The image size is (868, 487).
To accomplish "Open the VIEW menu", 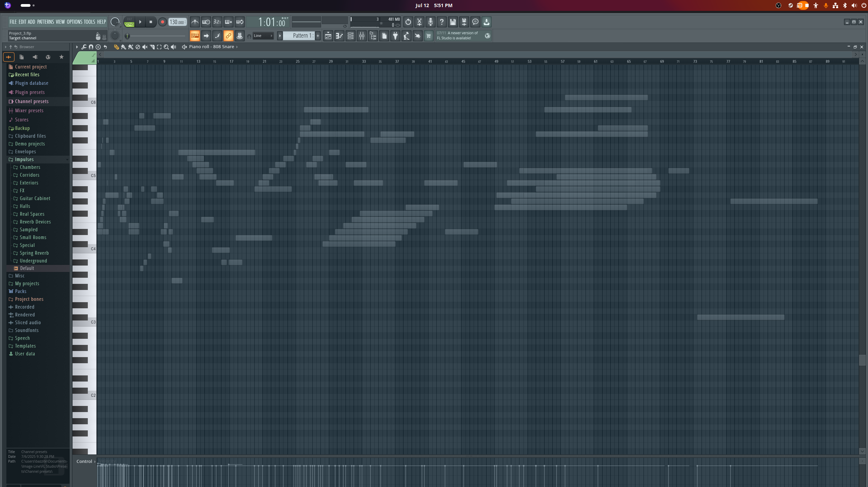I will [x=60, y=22].
